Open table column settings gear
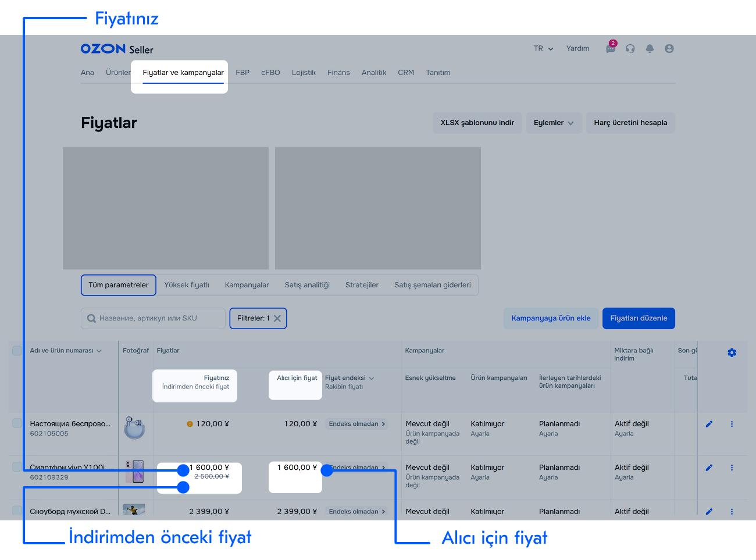756x560 pixels. 732,353
